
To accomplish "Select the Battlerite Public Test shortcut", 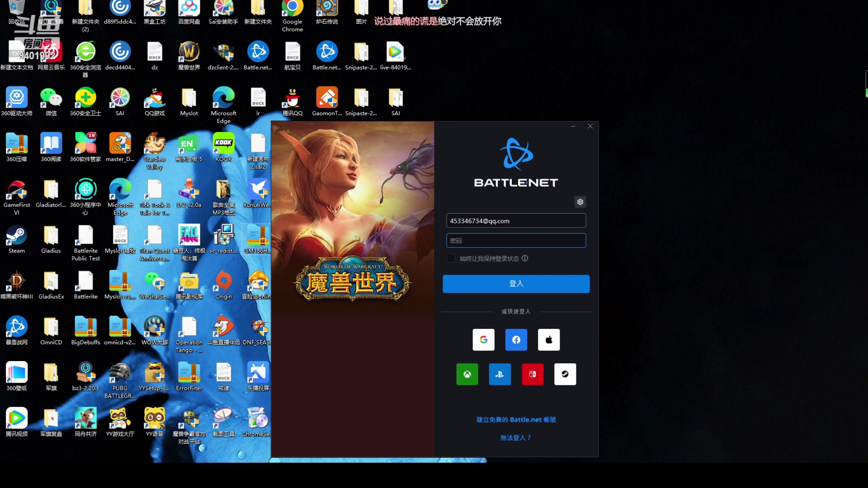I will (x=85, y=243).
